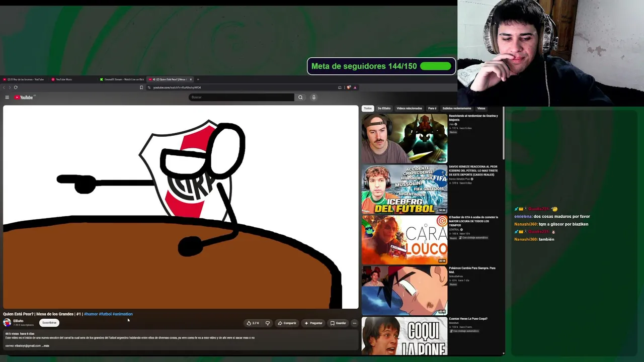Close the Quien Está Peor tab
The width and height of the screenshot is (644, 362).
[191, 79]
